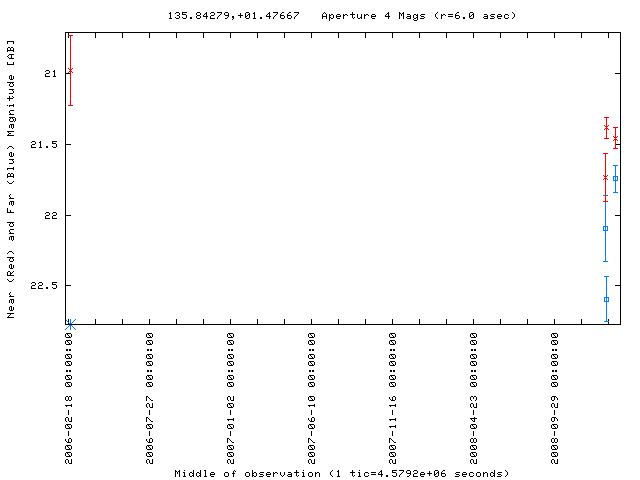Viewport: 640px width, 480px height.
Task: Select the lowest blue square near magnitude 22.6
Action: [607, 300]
